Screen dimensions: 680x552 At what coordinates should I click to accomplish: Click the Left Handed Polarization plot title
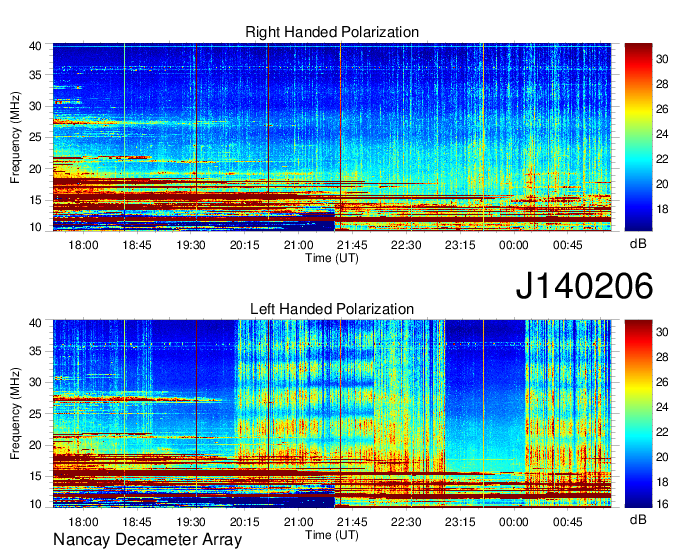click(332, 309)
